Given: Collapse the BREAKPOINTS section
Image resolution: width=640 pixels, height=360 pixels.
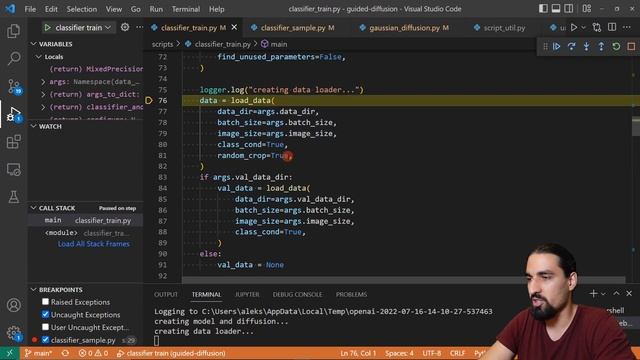Looking at the screenshot, I should [x=33, y=289].
